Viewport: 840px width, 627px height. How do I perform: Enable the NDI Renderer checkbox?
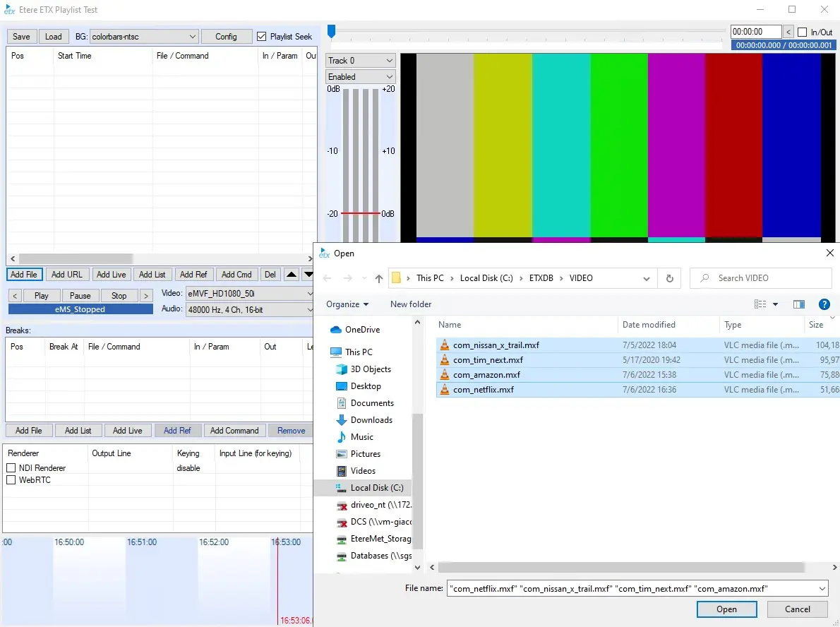11,468
